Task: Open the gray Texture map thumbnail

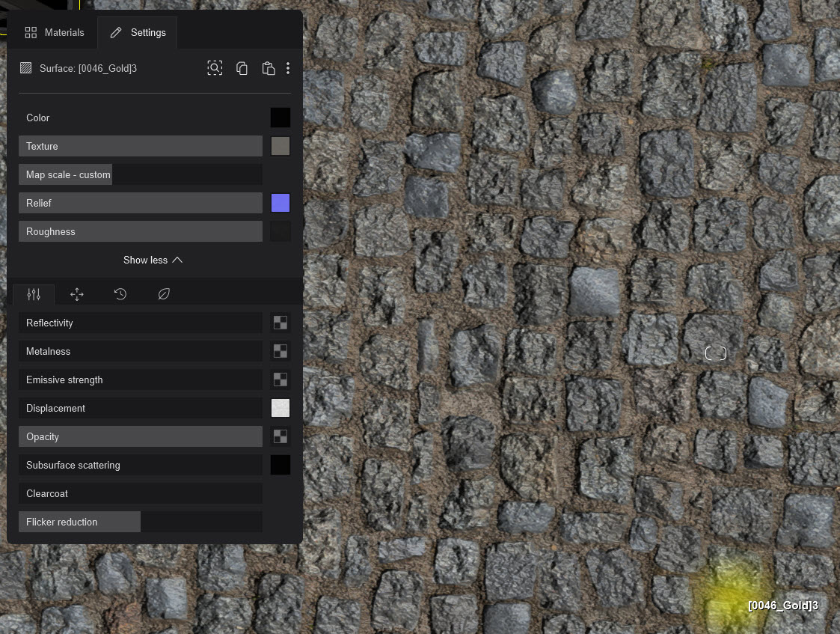Action: click(x=280, y=146)
